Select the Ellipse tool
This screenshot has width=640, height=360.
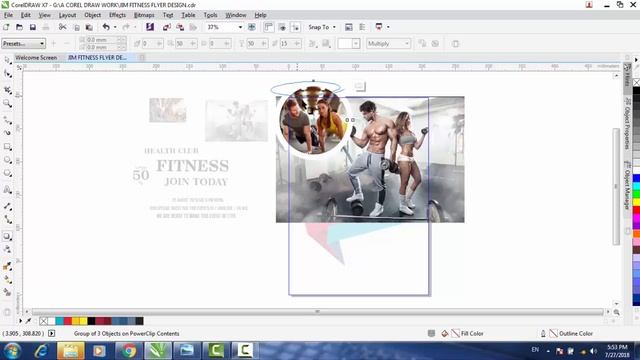coord(7,160)
